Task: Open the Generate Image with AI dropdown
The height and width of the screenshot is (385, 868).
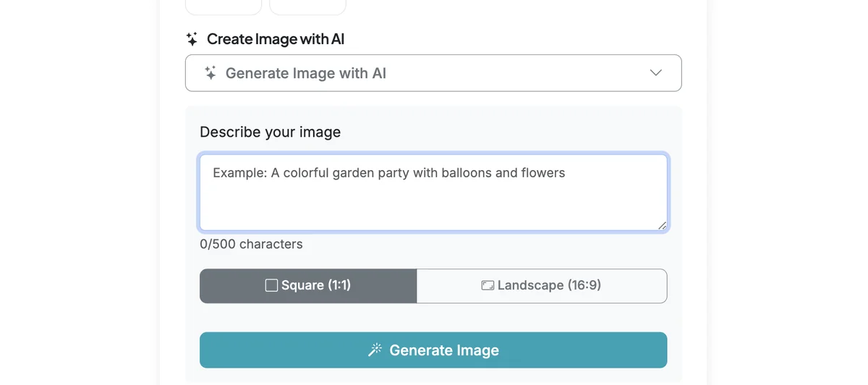Action: click(433, 73)
